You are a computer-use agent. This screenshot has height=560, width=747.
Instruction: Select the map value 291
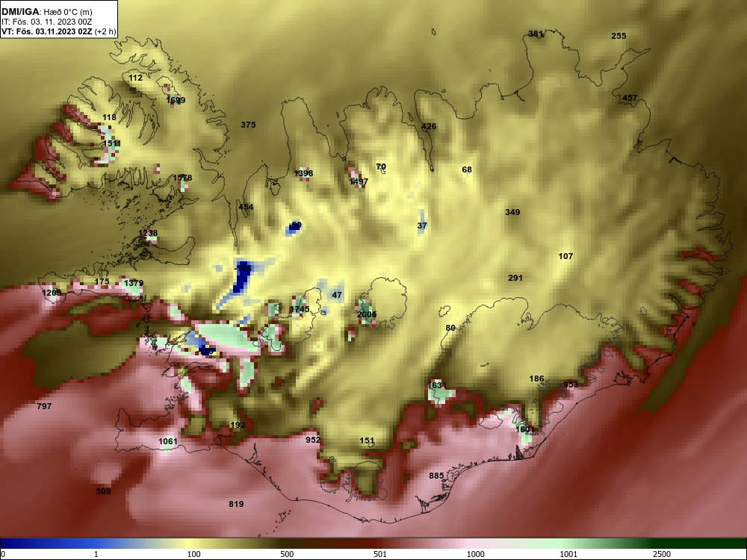click(515, 278)
